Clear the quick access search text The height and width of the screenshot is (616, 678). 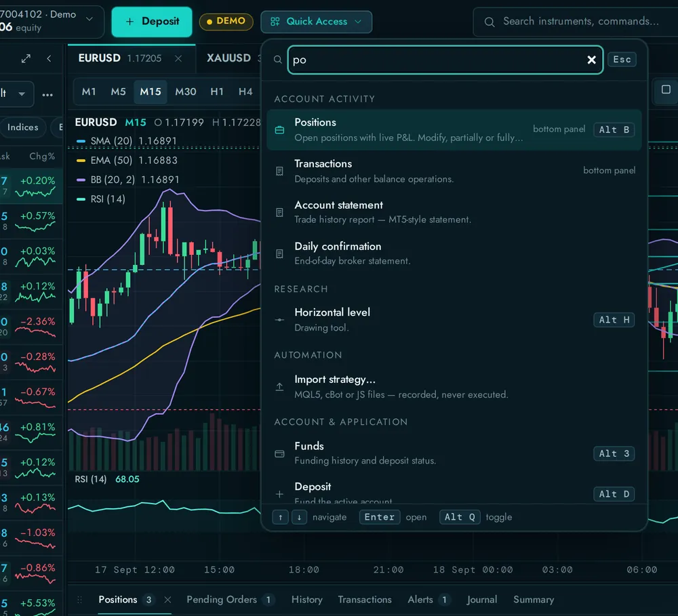point(591,60)
